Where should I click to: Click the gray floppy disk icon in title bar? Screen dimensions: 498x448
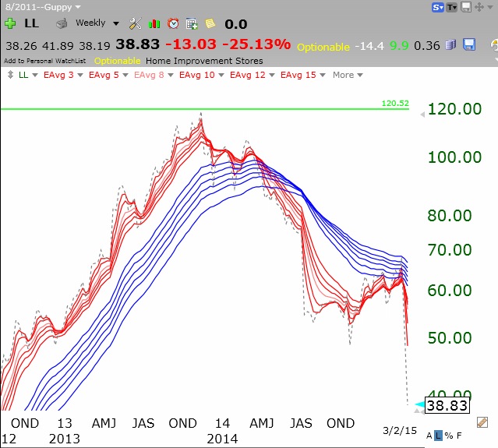click(466, 7)
